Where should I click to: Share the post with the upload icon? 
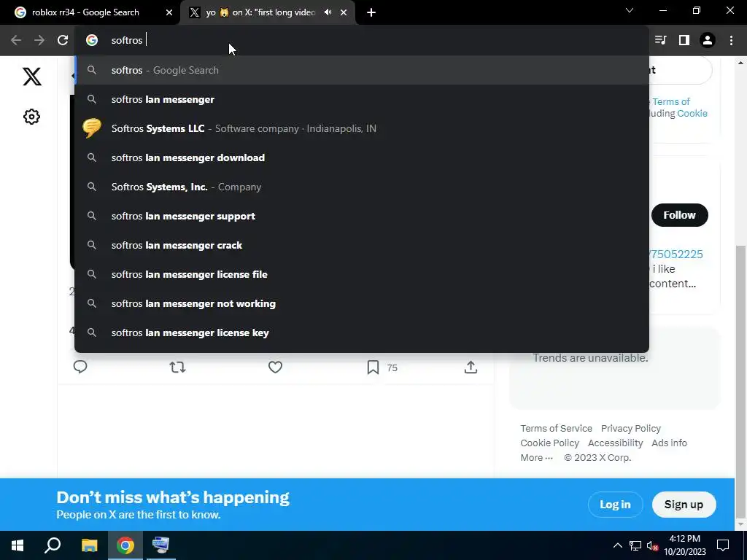pos(471,367)
